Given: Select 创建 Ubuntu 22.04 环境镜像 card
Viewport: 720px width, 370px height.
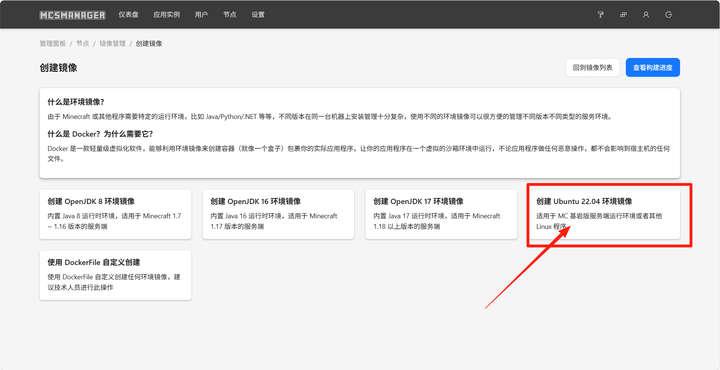Looking at the screenshot, I should [604, 214].
